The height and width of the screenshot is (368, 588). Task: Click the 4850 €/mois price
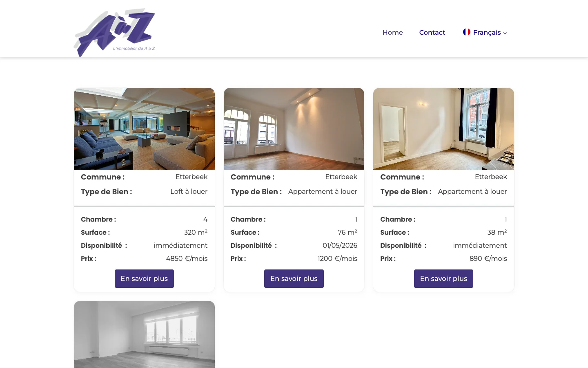[x=187, y=258]
